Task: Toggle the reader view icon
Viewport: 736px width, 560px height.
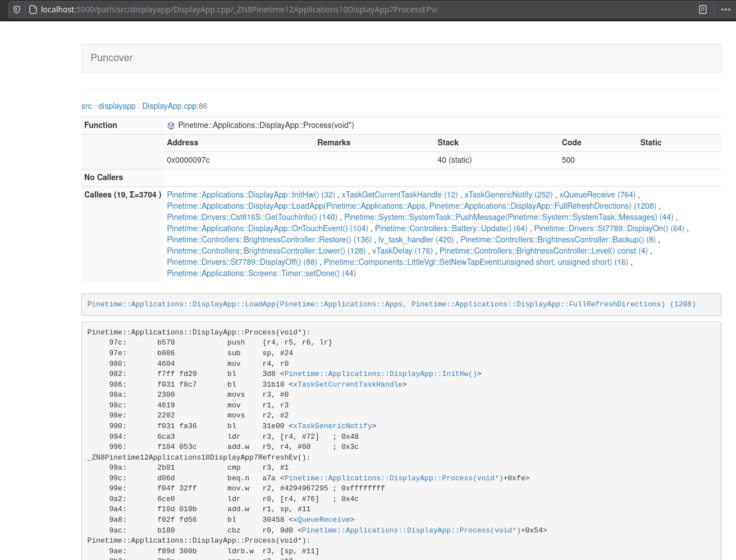Action: point(702,10)
